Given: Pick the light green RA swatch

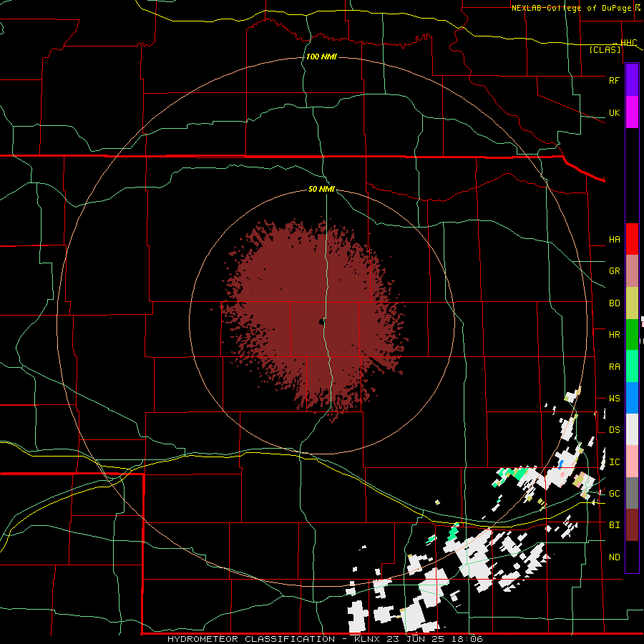Looking at the screenshot, I should point(632,366).
